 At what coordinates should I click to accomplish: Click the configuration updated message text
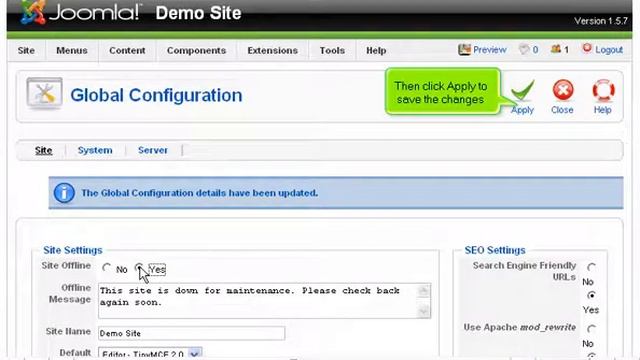click(x=199, y=193)
